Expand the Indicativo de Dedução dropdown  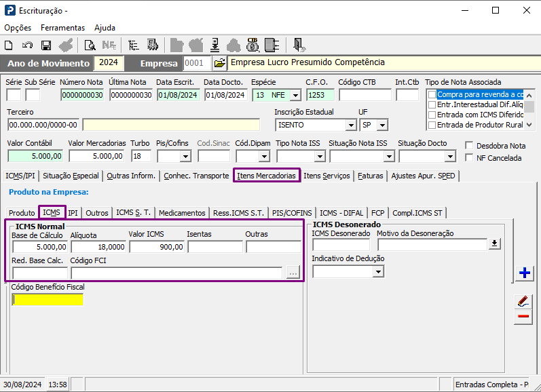point(378,271)
